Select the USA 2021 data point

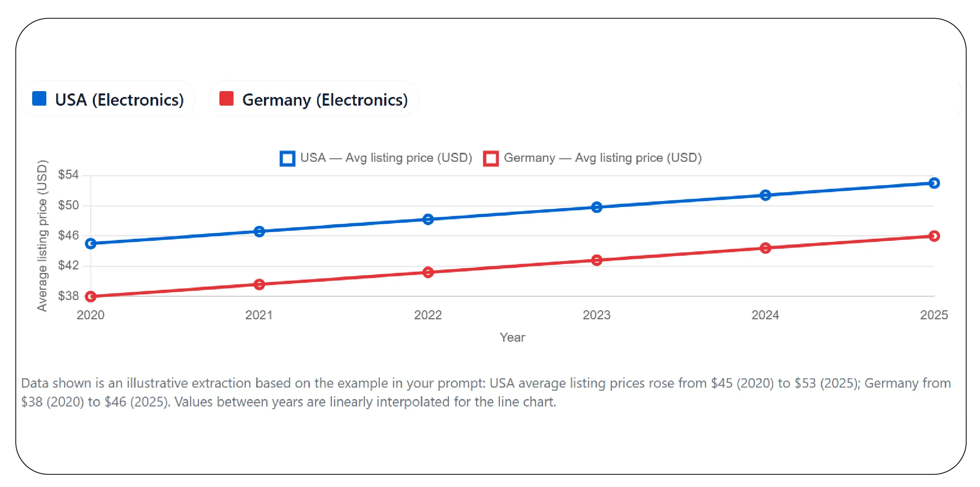point(259,232)
